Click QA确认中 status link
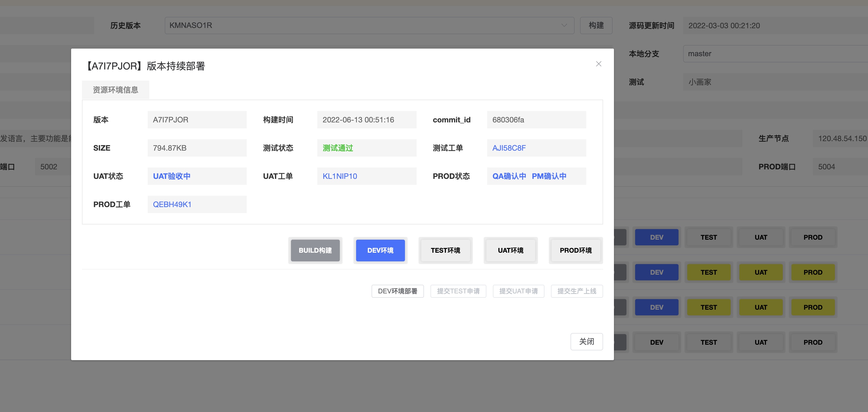The image size is (868, 412). (509, 176)
